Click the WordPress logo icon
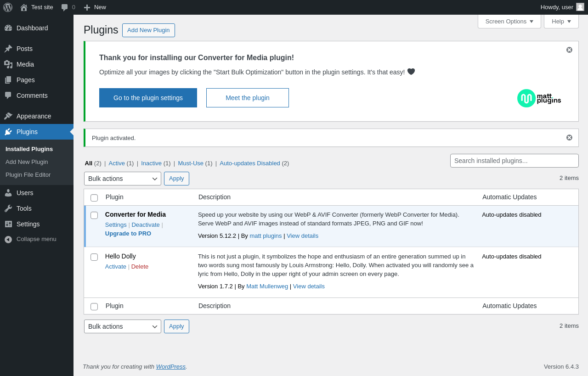 [8, 7]
